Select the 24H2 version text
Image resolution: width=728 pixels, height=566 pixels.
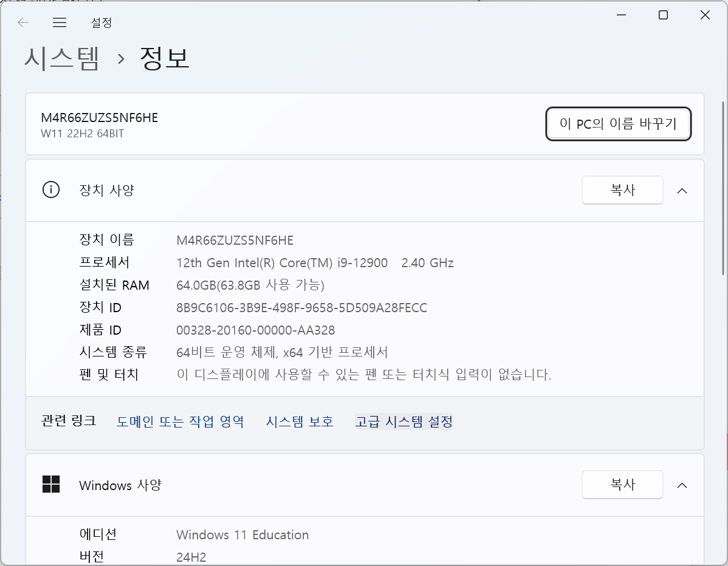tap(191, 557)
